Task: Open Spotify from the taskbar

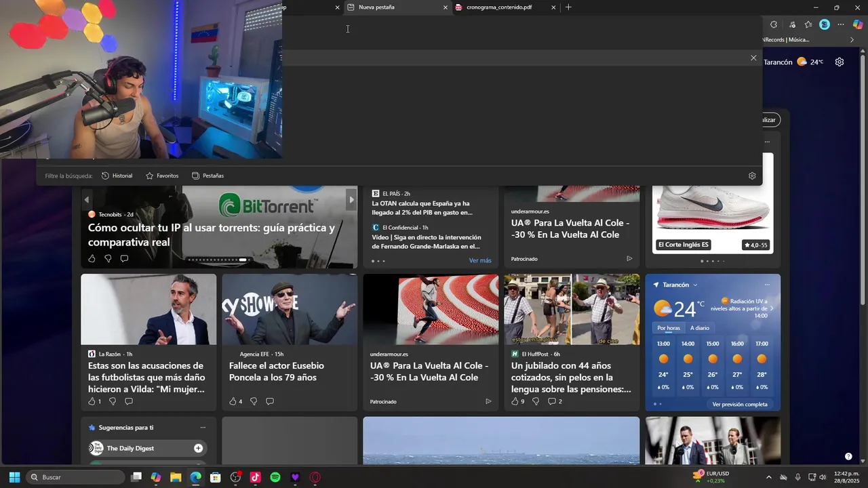Action: tap(275, 477)
